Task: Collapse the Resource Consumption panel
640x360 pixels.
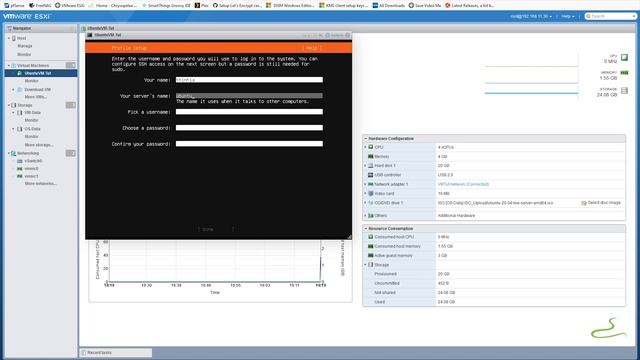Action: coord(366,229)
